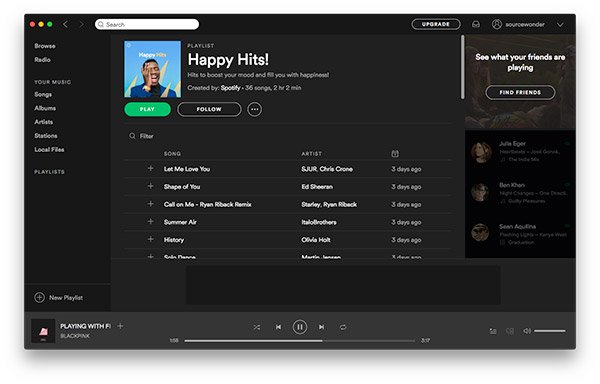Open Browse in the sidebar

(45, 46)
